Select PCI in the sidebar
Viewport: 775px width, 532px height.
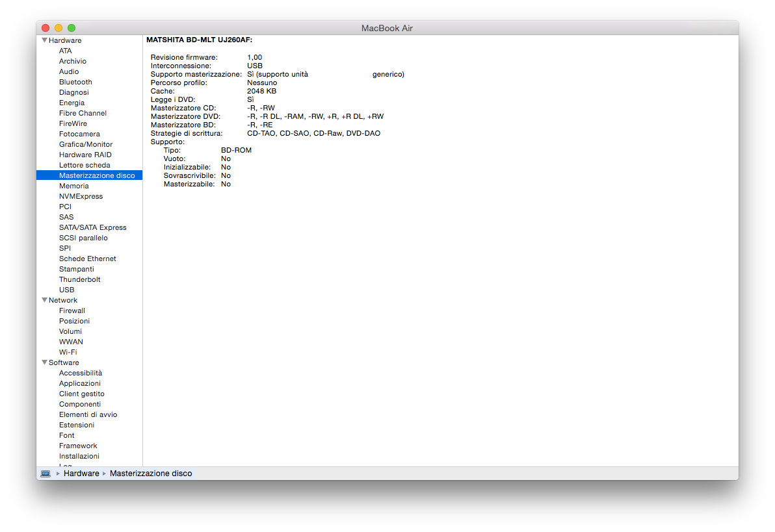tap(65, 207)
